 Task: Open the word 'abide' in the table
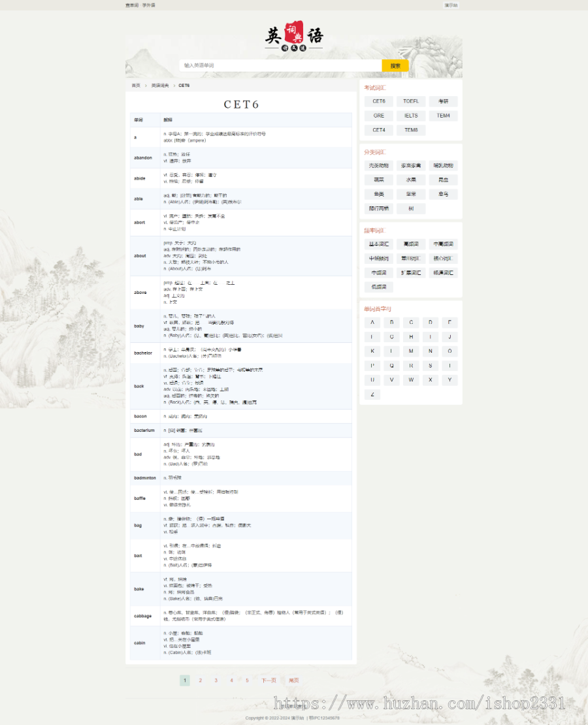[140, 178]
